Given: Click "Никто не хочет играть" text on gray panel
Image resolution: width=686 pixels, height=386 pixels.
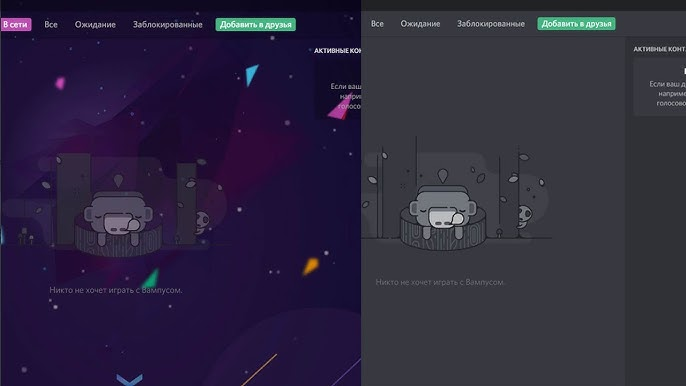Looking at the screenshot, I should pos(440,282).
